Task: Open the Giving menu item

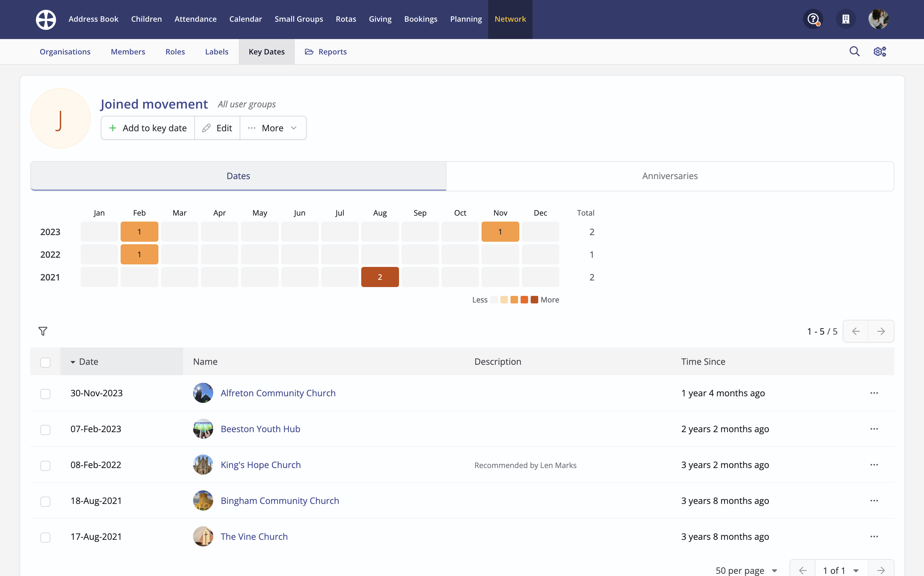Action: point(380,19)
